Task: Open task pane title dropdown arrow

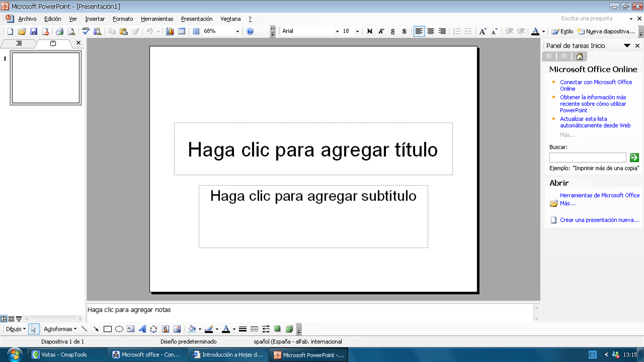Action: tap(627, 46)
